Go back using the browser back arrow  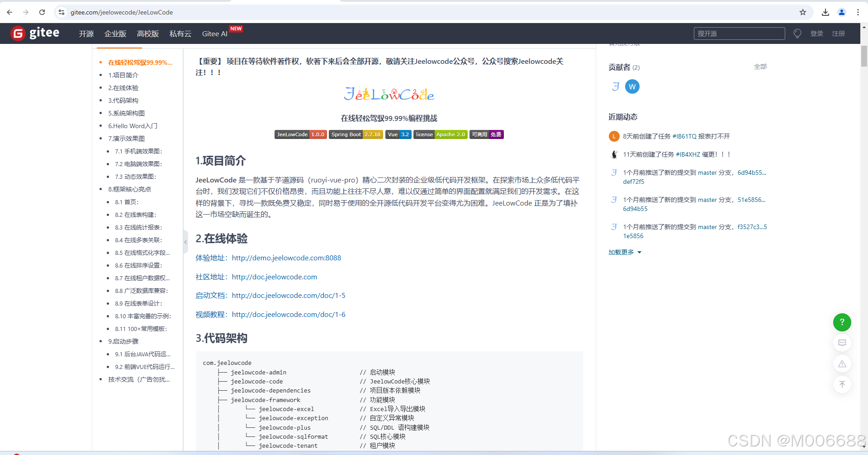[x=9, y=12]
